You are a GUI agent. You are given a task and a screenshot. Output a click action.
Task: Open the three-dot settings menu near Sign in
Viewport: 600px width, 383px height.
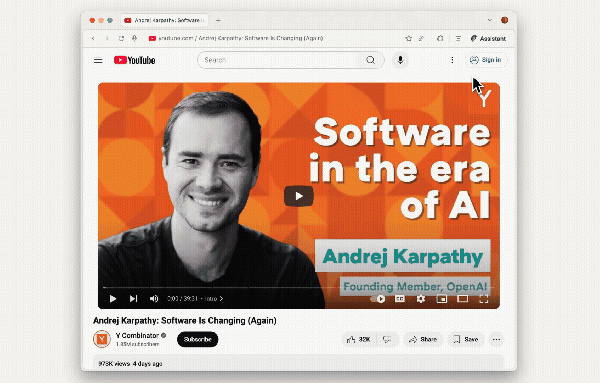[x=452, y=60]
